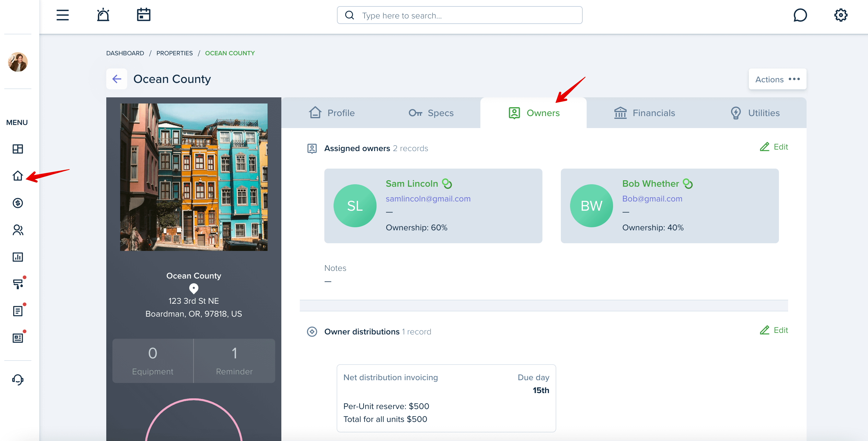Click the link icon next to Sam Lincoln
This screenshot has width=868, height=441.
pos(447,184)
